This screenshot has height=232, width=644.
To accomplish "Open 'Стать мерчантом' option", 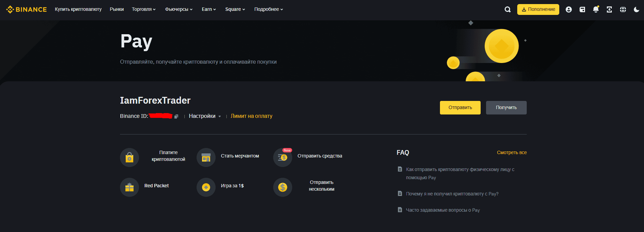I will [240, 156].
